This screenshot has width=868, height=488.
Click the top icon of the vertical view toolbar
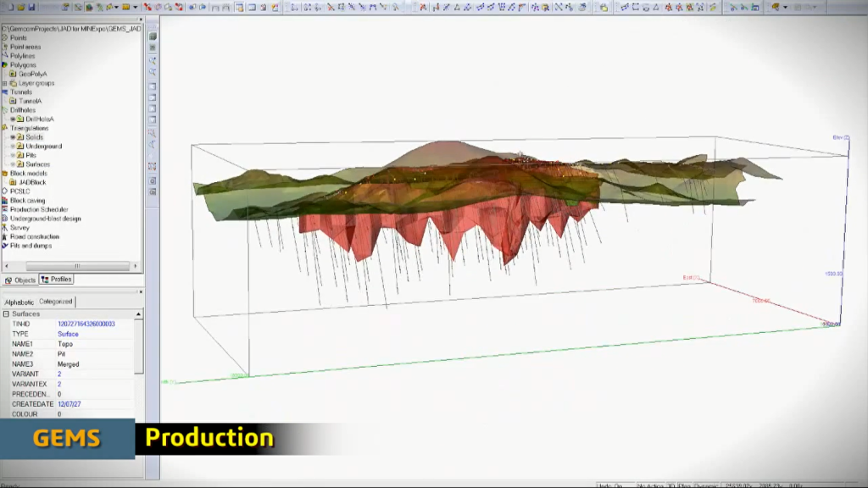(153, 37)
